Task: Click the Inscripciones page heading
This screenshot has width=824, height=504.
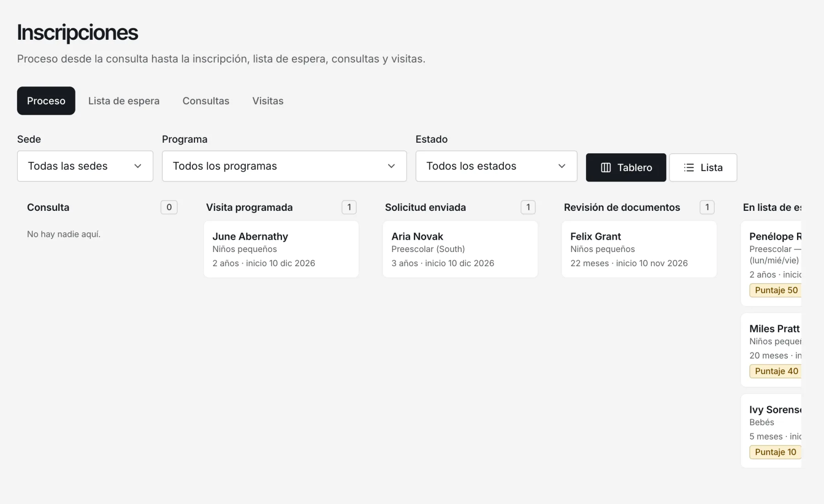Action: tap(77, 32)
